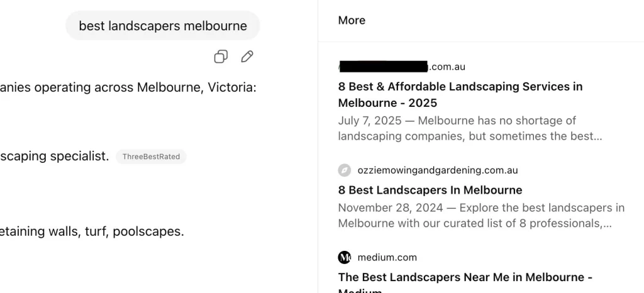Screen dimensions: 644x293
Task: Click the Medium logo favicon
Action: tap(345, 257)
